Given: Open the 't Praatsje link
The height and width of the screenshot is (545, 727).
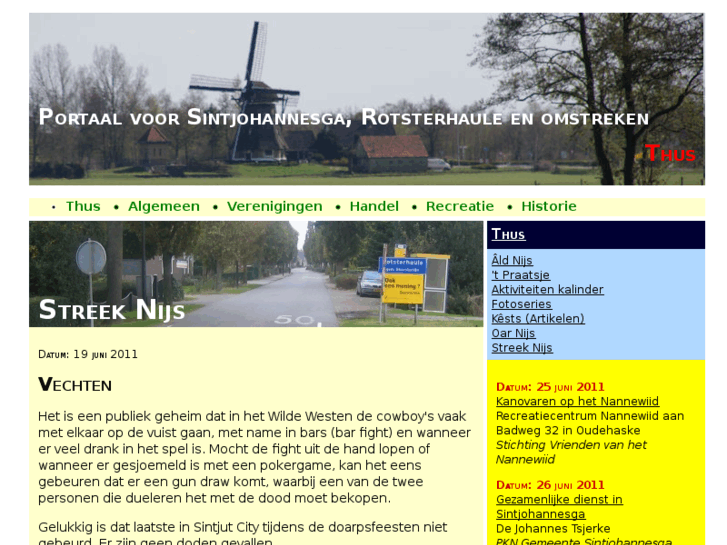Looking at the screenshot, I should (x=521, y=275).
